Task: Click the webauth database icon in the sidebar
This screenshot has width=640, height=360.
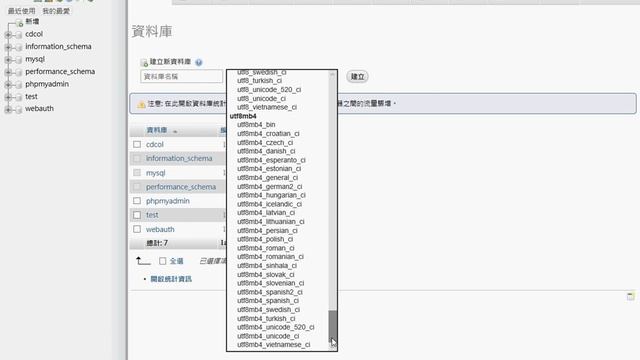Action: pyautogui.click(x=18, y=109)
